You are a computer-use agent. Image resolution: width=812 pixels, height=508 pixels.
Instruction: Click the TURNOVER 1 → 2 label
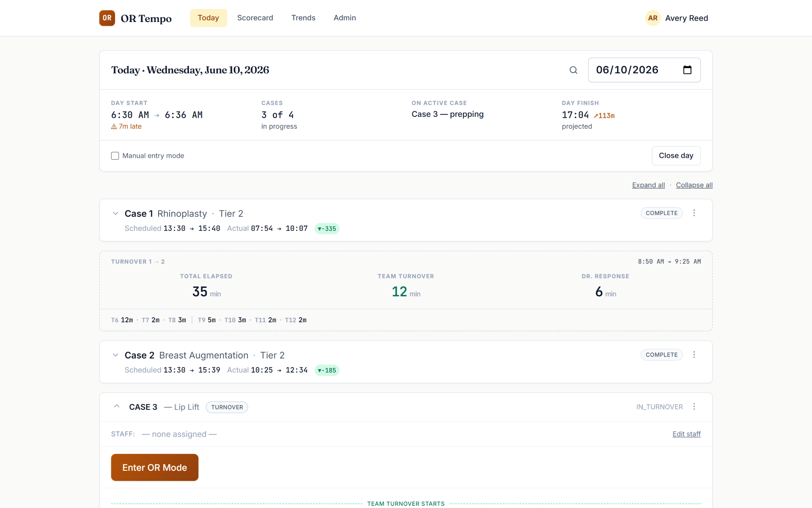(138, 262)
